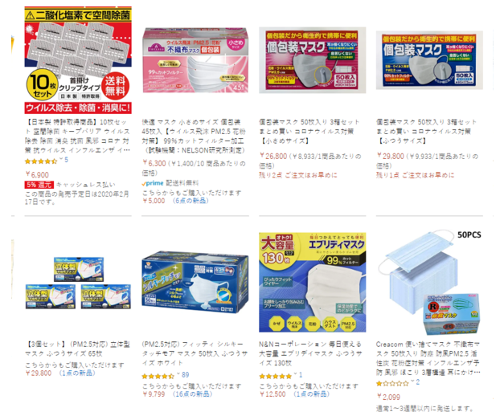Screen dimensions: 504x420
Task: Click the 16点の新品 offers link
Action: [x=192, y=394]
